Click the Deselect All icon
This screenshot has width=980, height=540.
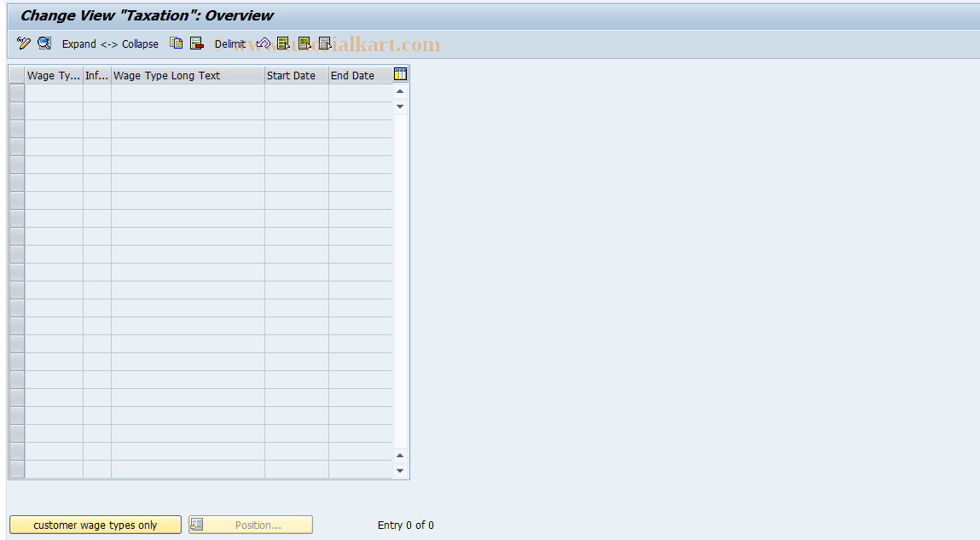click(325, 44)
